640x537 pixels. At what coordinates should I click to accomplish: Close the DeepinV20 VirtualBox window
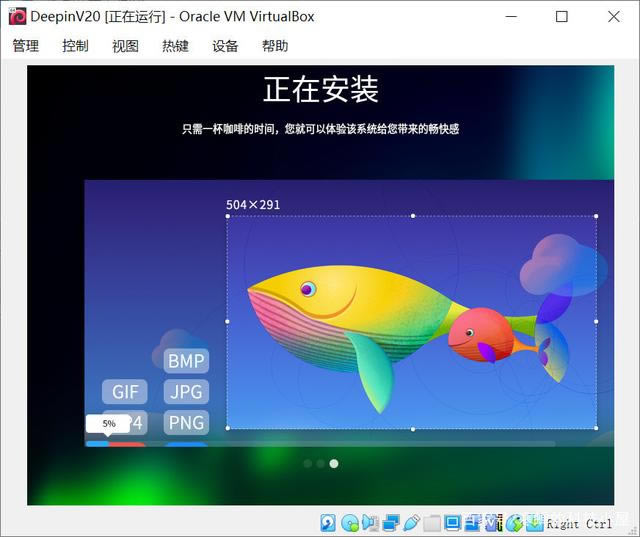click(x=613, y=17)
